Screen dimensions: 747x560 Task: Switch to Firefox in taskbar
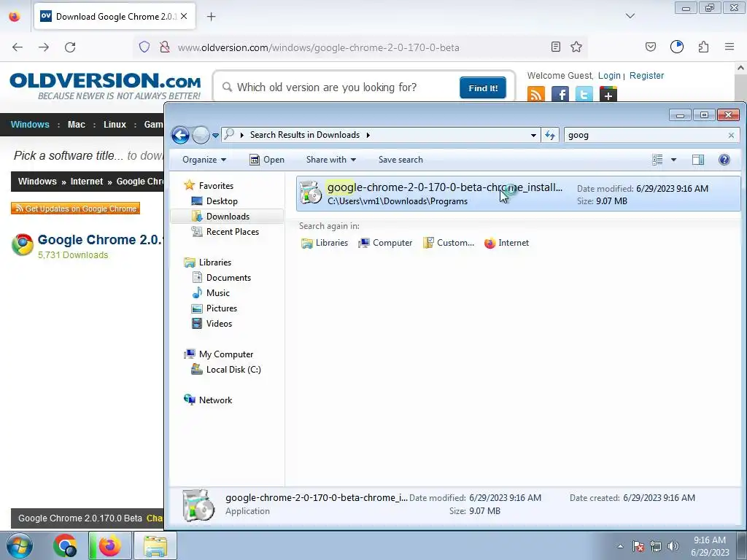click(109, 545)
